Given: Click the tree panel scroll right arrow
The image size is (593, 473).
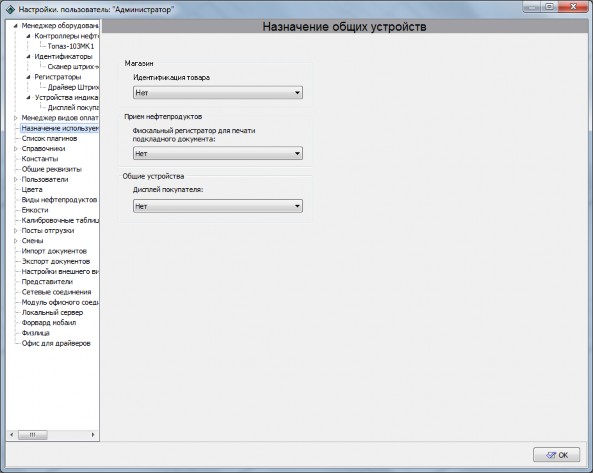Looking at the screenshot, I should [93, 435].
